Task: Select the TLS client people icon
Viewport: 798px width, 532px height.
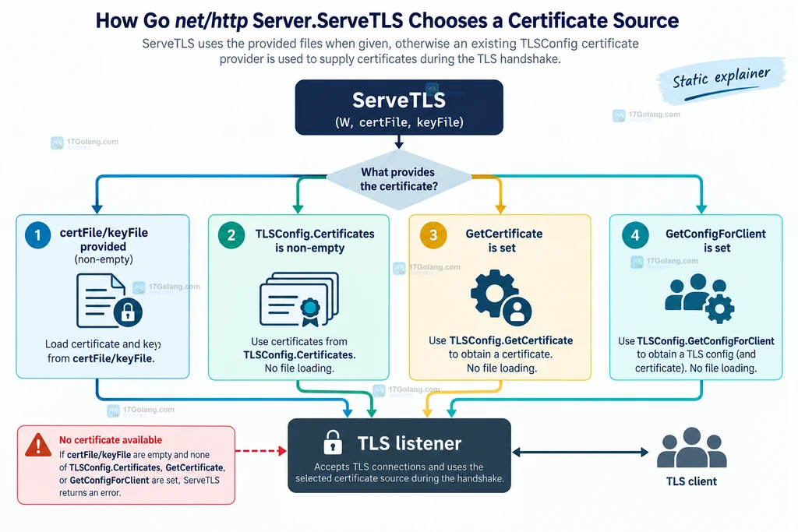Action: click(692, 448)
